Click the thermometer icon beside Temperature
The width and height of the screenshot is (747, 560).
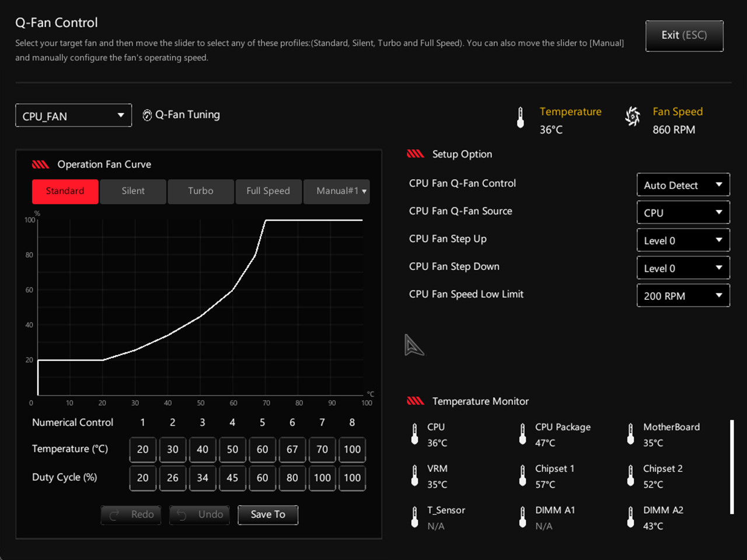[521, 117]
